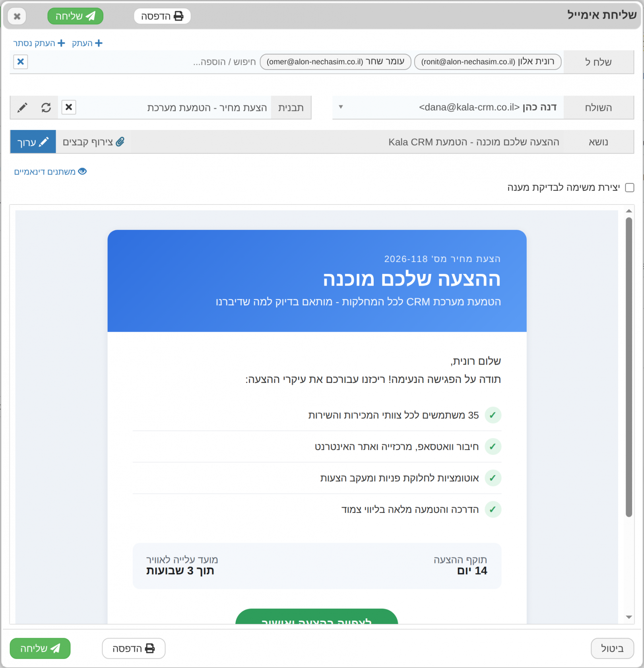Screen dimensions: 644x668
Task: Open the sender dropdown דנה כהן
Action: (x=448, y=107)
